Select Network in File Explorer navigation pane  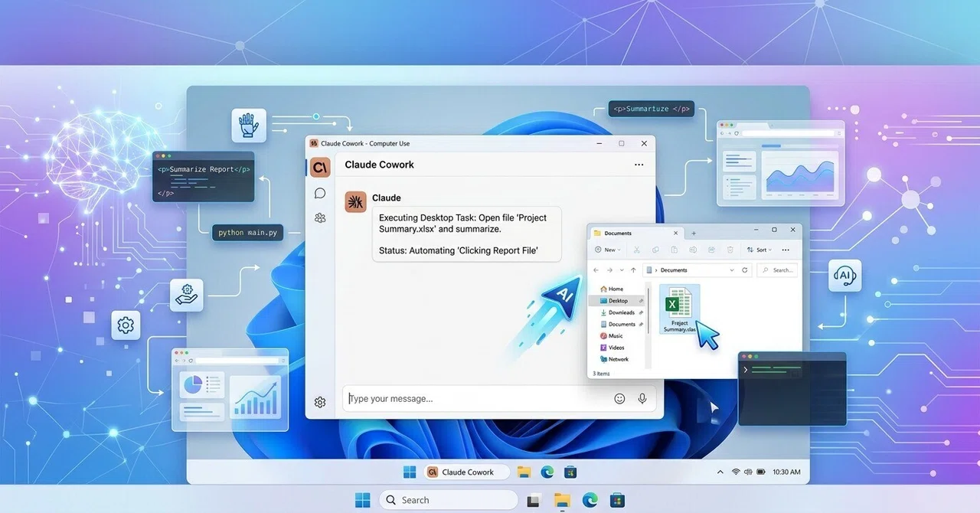click(614, 359)
